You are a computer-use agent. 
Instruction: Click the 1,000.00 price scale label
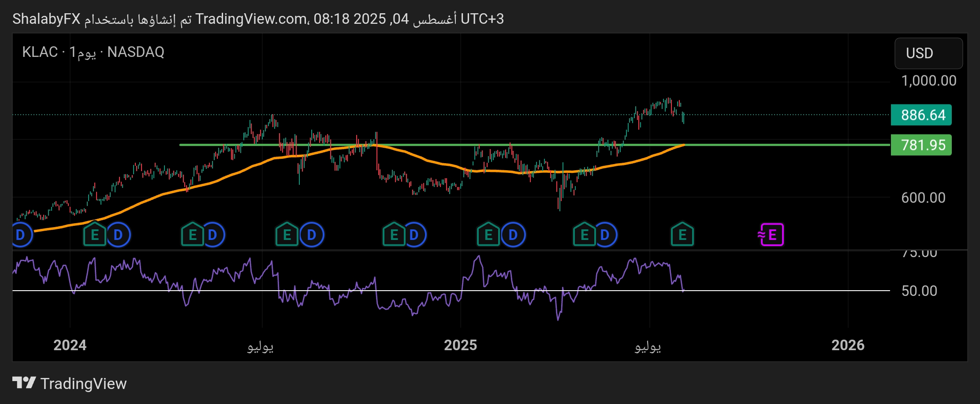[x=928, y=81]
